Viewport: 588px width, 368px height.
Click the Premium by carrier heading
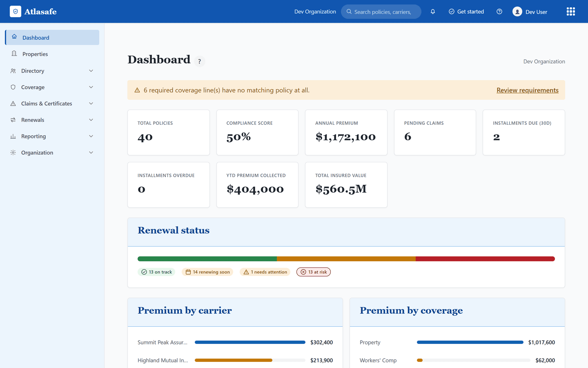point(185,310)
